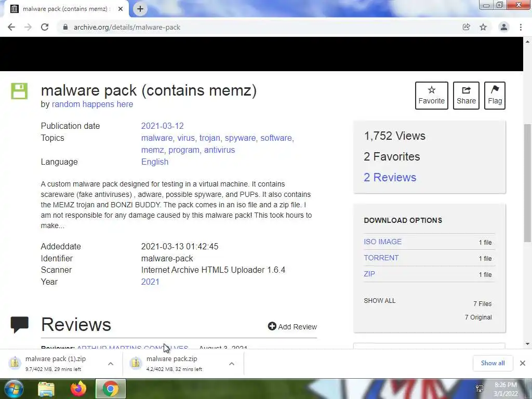Click the spyware topic link
The width and height of the screenshot is (532, 399).
240,138
